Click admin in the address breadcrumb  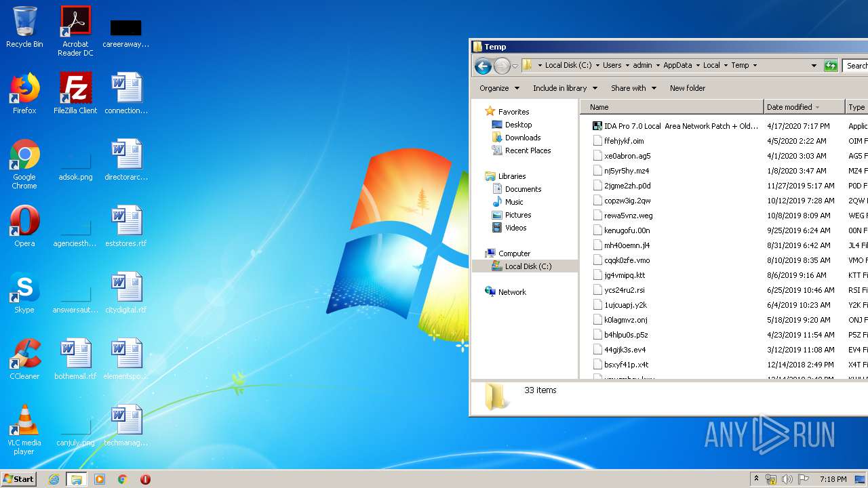click(642, 66)
